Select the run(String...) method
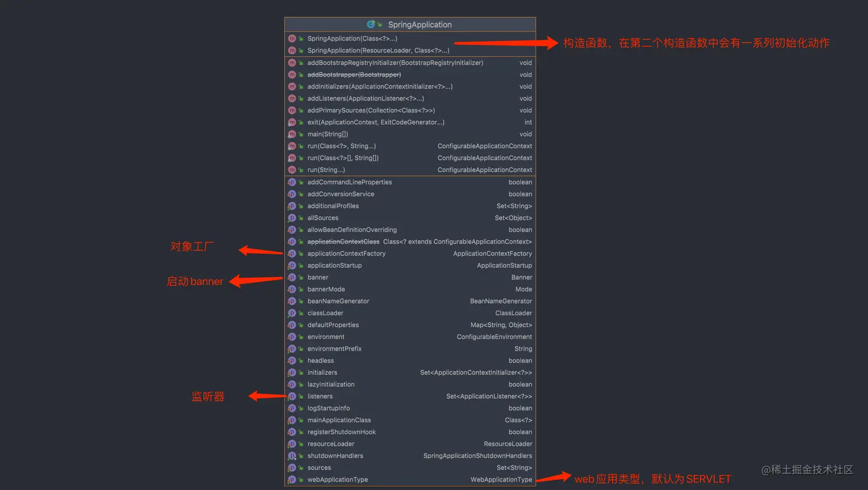 point(410,170)
